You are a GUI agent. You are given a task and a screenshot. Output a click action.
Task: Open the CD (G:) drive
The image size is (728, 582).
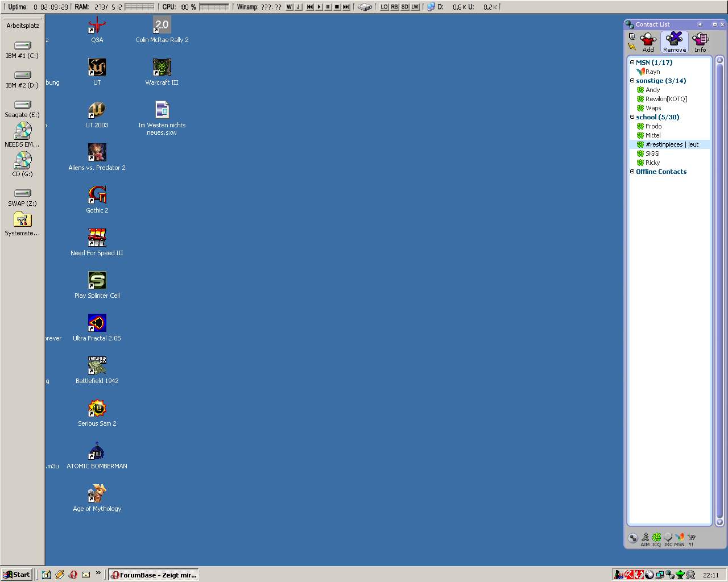[x=22, y=164]
